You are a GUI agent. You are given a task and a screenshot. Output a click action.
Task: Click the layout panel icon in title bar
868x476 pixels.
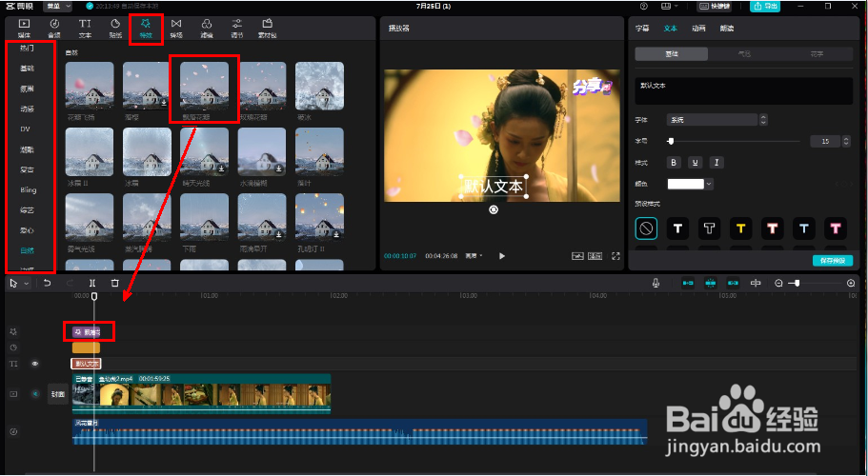(x=666, y=6)
